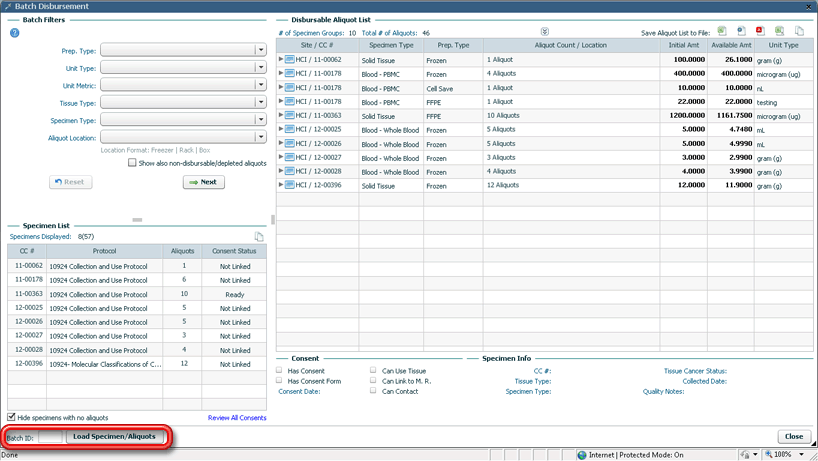Select specimen row 11-00062
The image size is (818, 461).
137,266
